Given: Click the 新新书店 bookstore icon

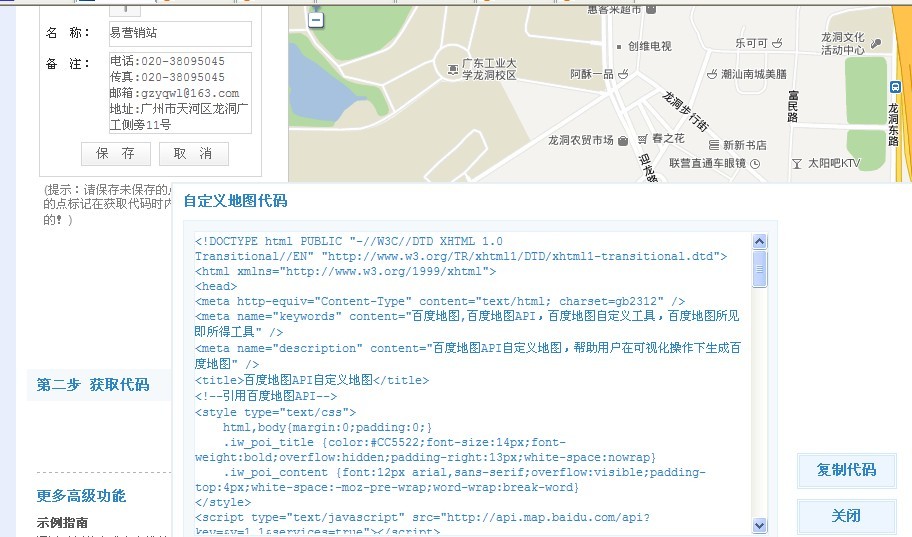Looking at the screenshot, I should 714,145.
